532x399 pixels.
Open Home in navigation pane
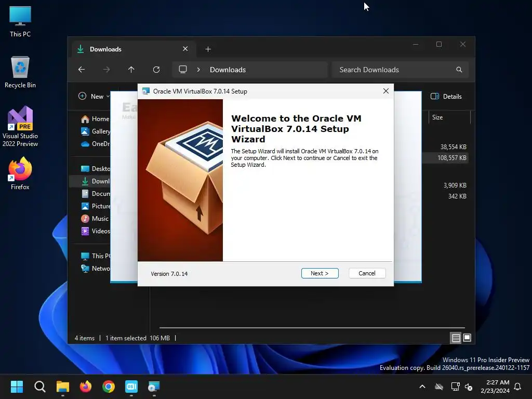[96, 119]
